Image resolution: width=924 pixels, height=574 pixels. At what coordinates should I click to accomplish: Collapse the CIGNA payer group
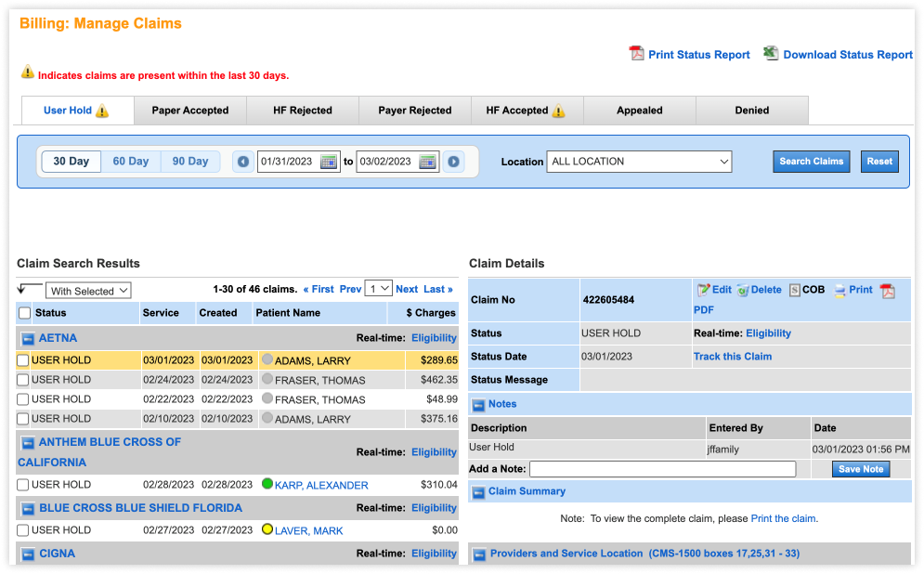(28, 554)
